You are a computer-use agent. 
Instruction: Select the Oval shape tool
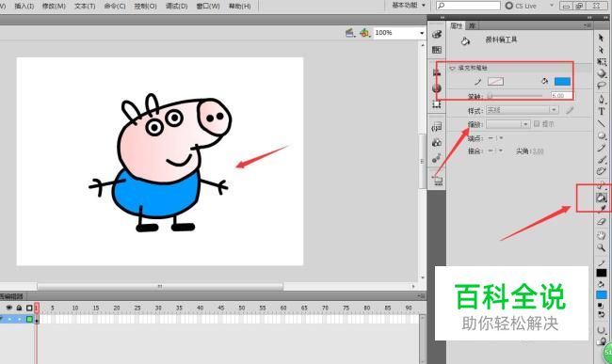click(x=602, y=135)
